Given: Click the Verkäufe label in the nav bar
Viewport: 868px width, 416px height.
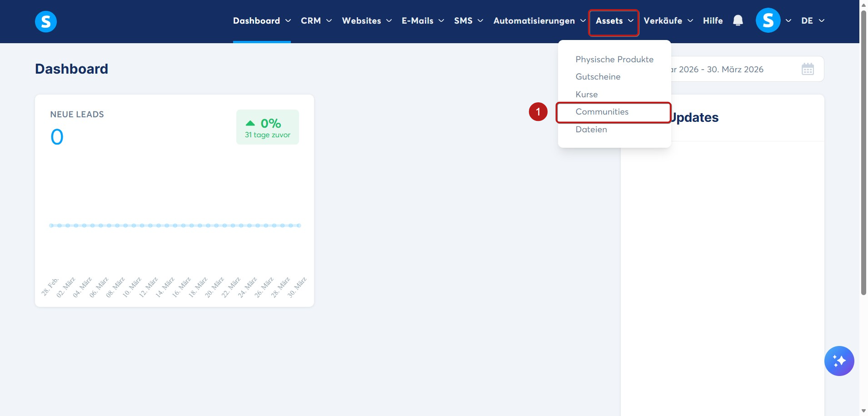Looking at the screenshot, I should click(663, 20).
